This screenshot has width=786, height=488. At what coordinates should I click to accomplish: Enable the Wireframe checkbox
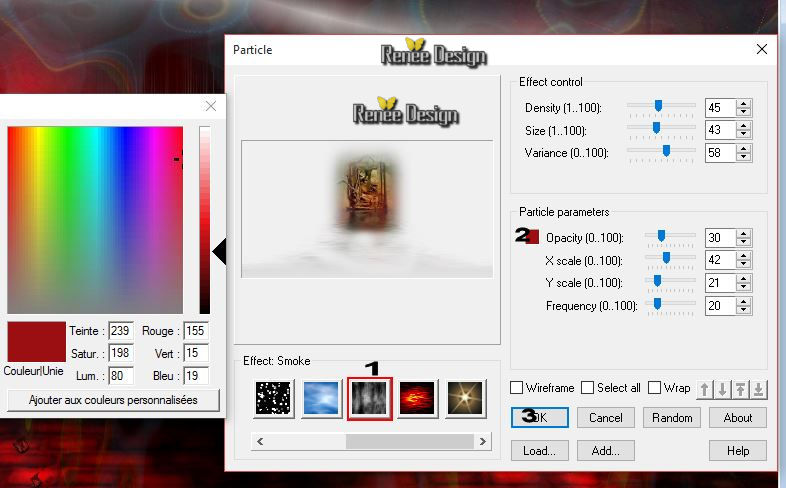[x=516, y=388]
